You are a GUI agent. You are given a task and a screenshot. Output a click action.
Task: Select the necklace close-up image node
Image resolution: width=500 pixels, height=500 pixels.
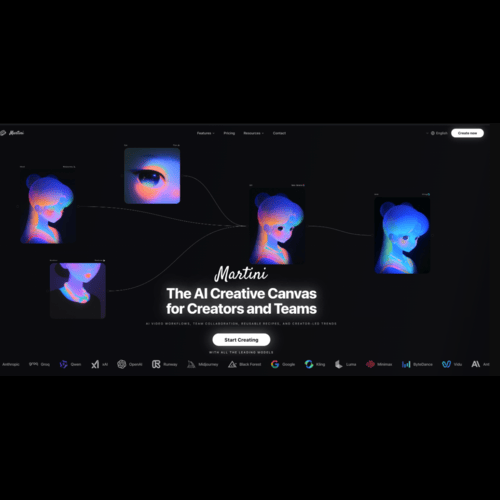pyautogui.click(x=78, y=291)
